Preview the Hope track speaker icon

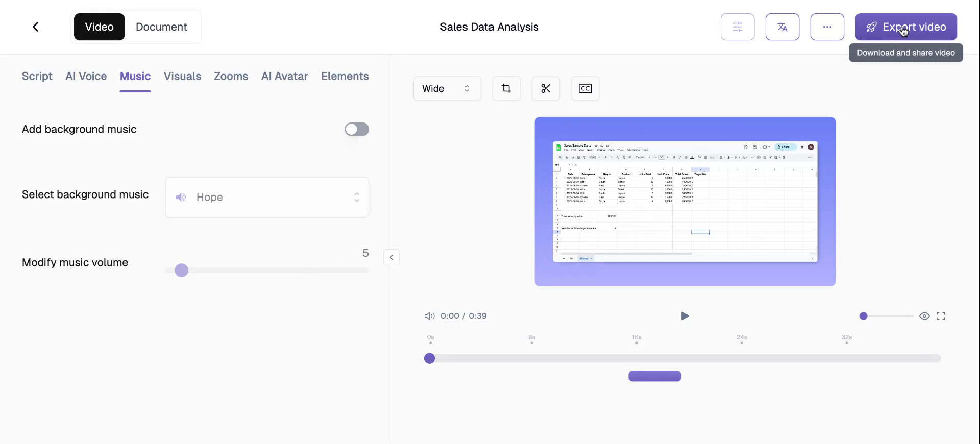click(x=181, y=198)
